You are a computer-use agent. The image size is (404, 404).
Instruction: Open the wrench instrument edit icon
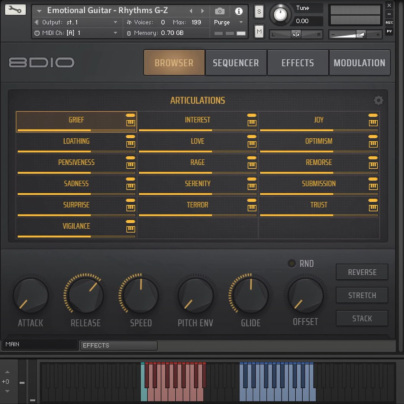point(15,9)
